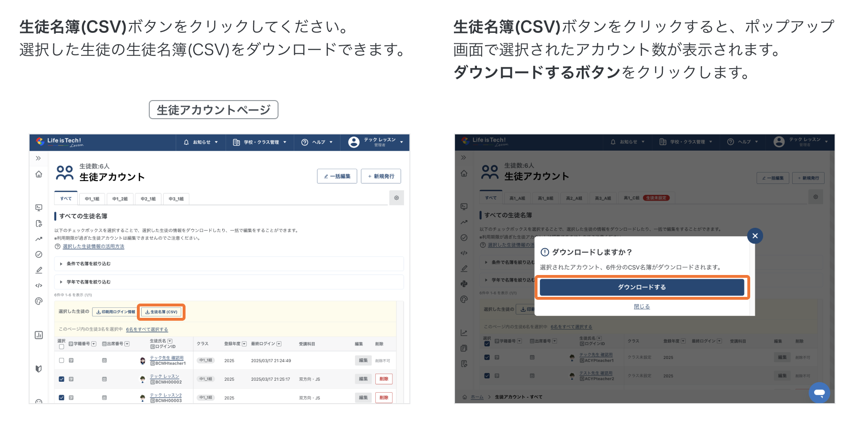This screenshot has width=868, height=427.
Task: Uncheck the ACYPteacher2 row checkbox
Action: (x=487, y=376)
